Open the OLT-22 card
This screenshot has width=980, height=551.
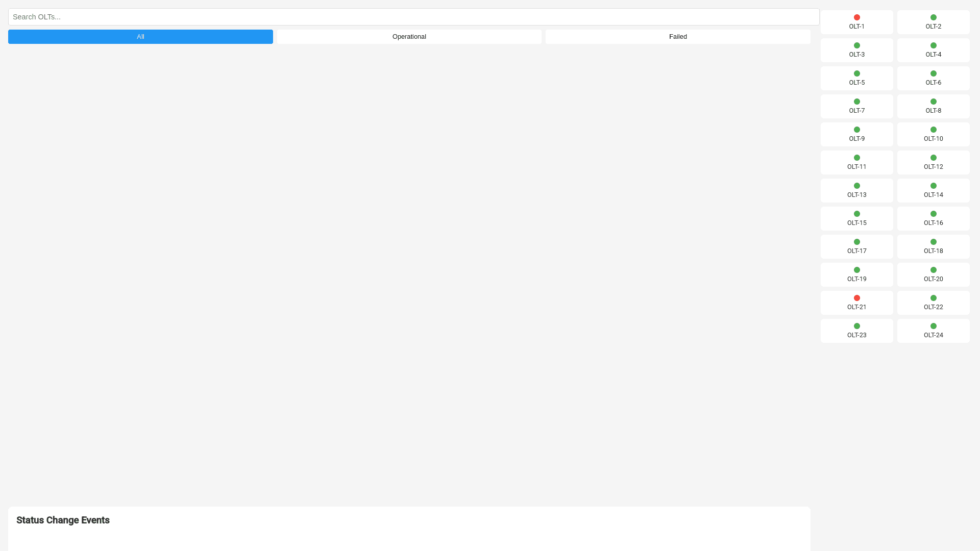933,304
